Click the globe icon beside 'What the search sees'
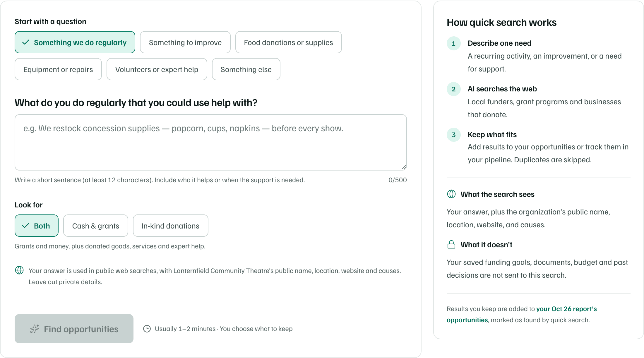This screenshot has width=644, height=358. [x=451, y=194]
